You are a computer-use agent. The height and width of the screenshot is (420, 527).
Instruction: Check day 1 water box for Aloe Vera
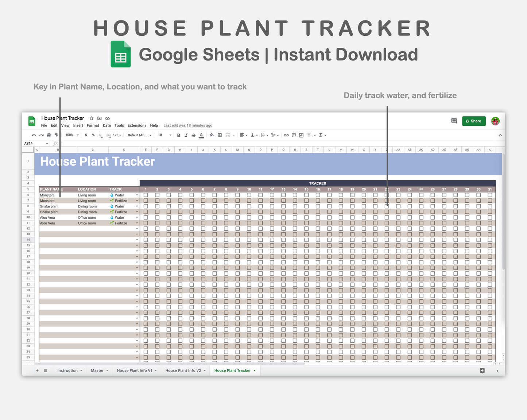pos(146,217)
